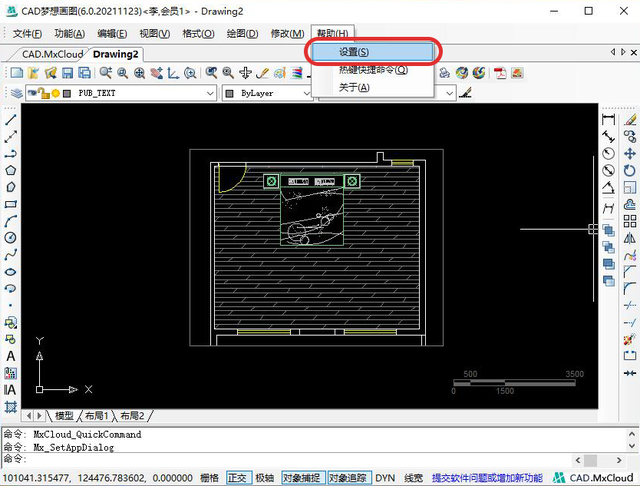The width and height of the screenshot is (640, 486).
Task: Click the PDF export toolbar icon
Action: click(x=500, y=73)
